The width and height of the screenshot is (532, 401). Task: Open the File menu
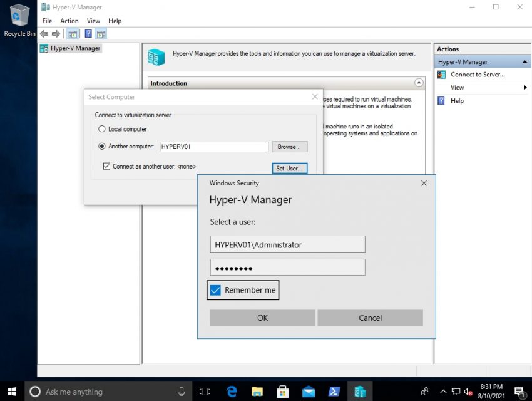(47, 21)
